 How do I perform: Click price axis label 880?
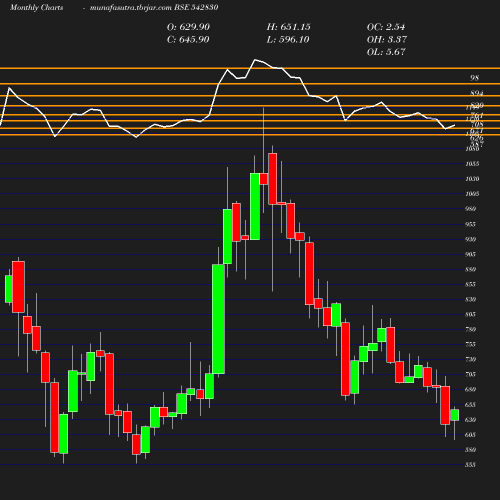[470, 269]
